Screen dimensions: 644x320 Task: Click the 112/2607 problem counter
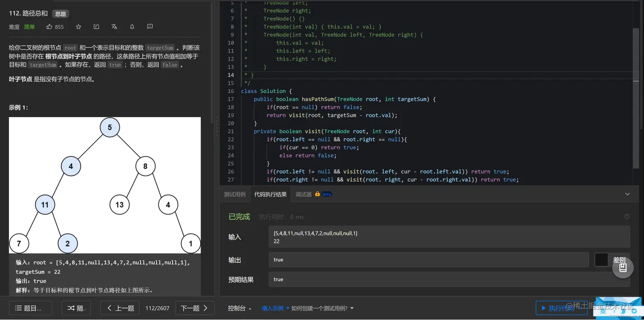[x=158, y=308]
